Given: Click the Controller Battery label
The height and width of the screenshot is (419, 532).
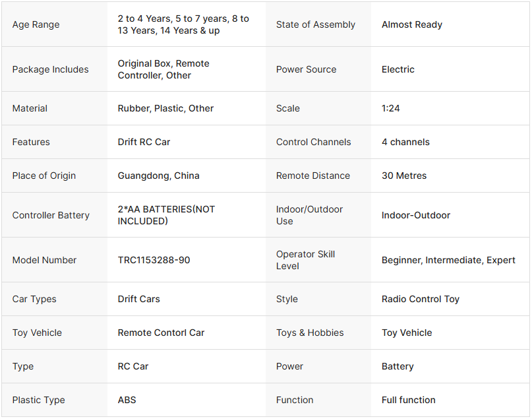Looking at the screenshot, I should [51, 215].
